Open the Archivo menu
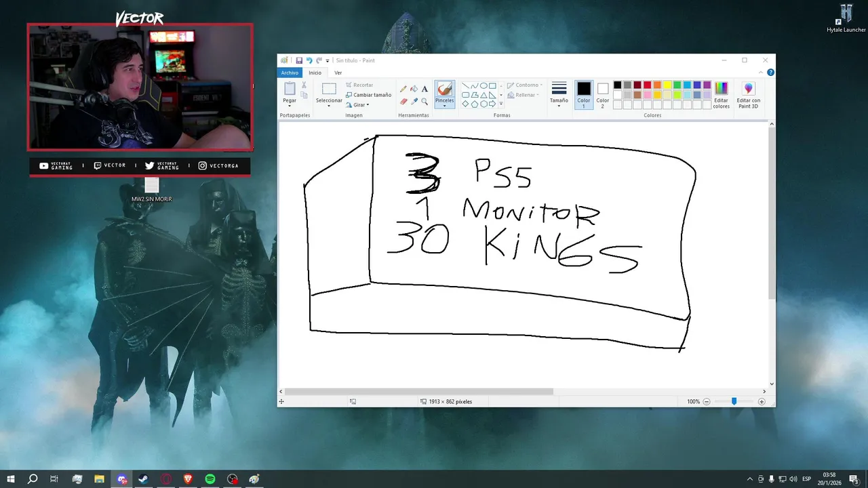 pos(290,73)
